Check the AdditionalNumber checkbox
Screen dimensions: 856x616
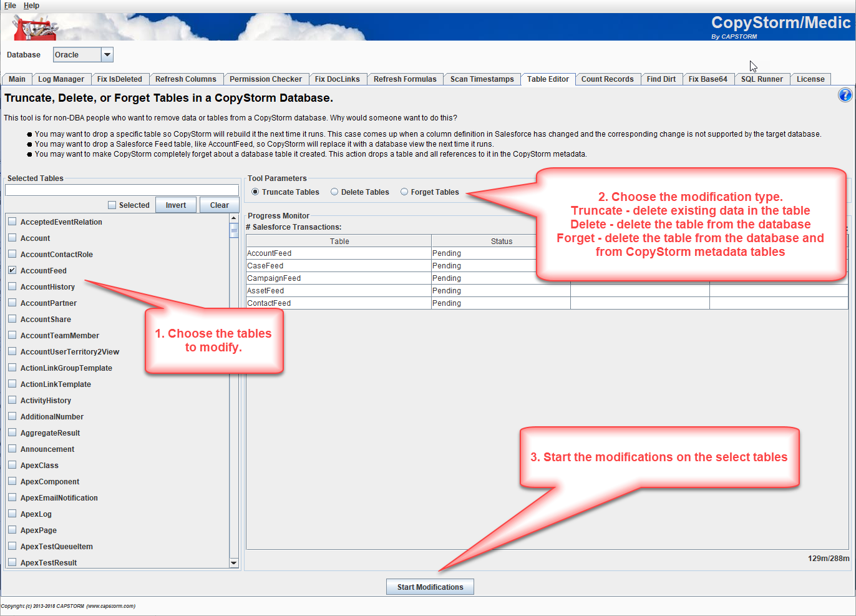point(12,416)
